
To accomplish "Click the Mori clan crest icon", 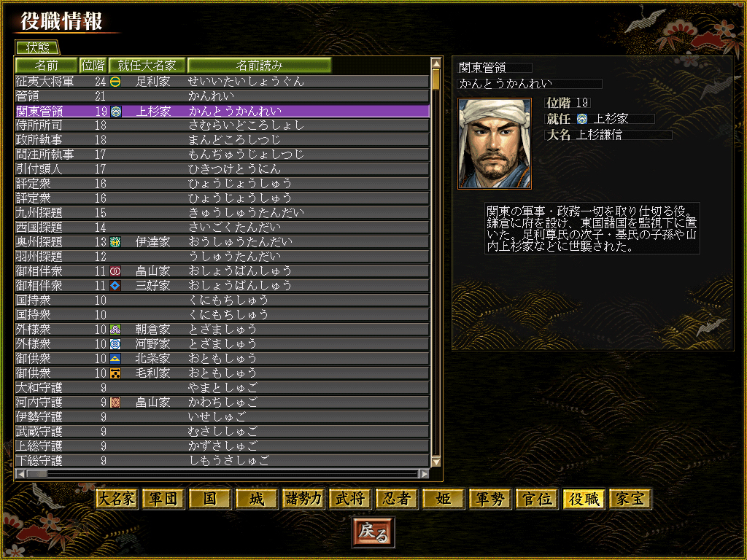I will tap(115, 373).
